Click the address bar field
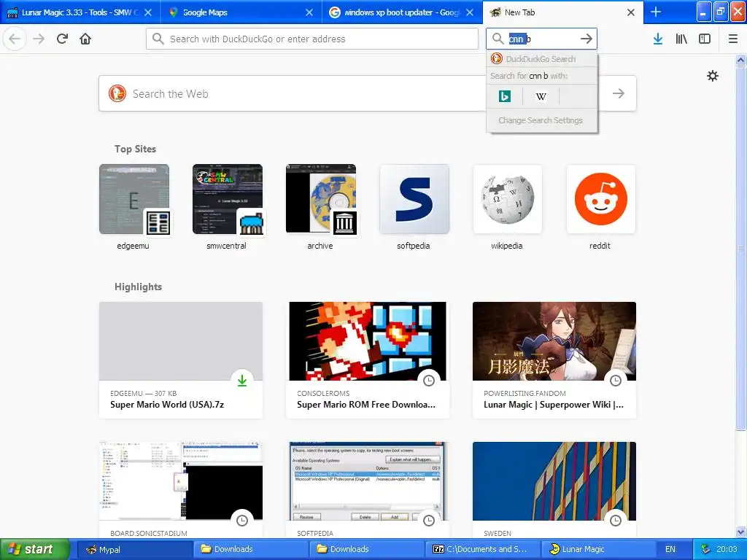Viewport: 747px width, 560px height. tap(312, 39)
